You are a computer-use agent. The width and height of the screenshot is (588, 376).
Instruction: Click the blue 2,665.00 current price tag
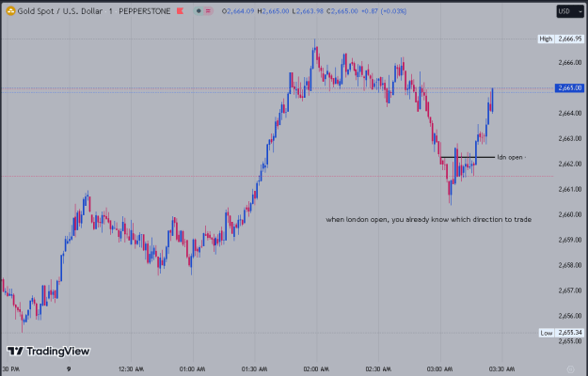pyautogui.click(x=569, y=88)
